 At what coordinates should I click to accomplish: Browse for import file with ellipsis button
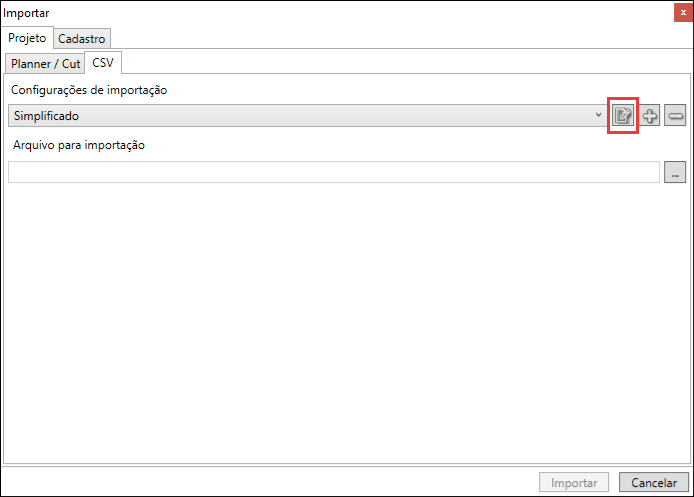675,172
